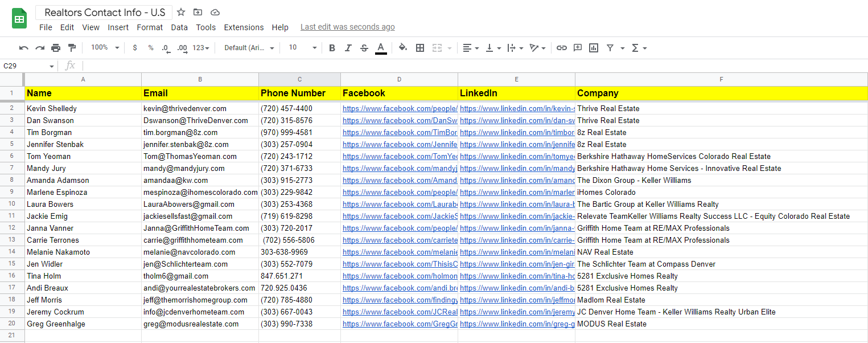Open the merge cells dropdown arrow
The image size is (868, 343).
pos(450,48)
